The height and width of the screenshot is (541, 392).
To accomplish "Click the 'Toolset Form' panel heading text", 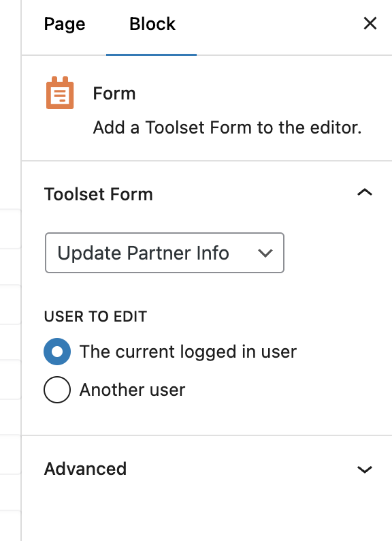I will [98, 194].
